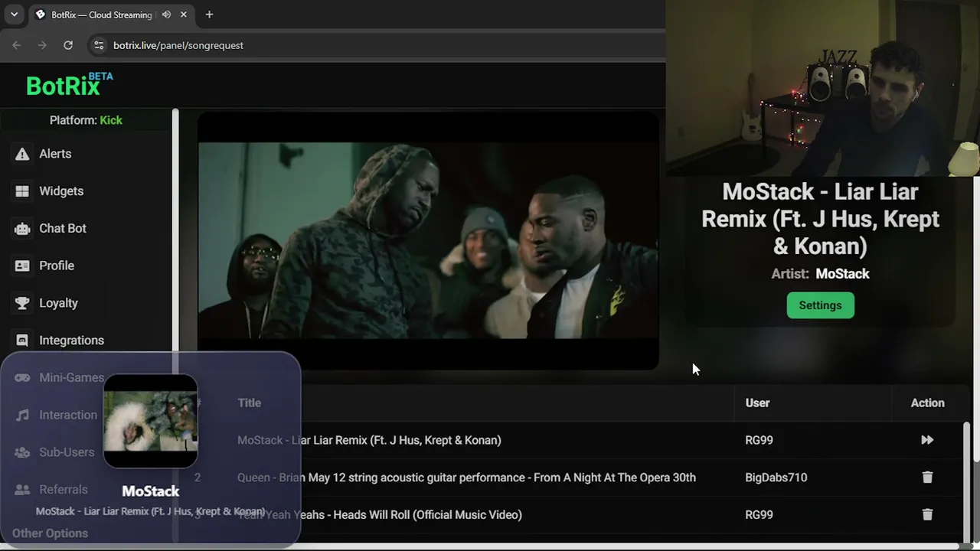Open the browser tab search dropdown

click(14, 15)
